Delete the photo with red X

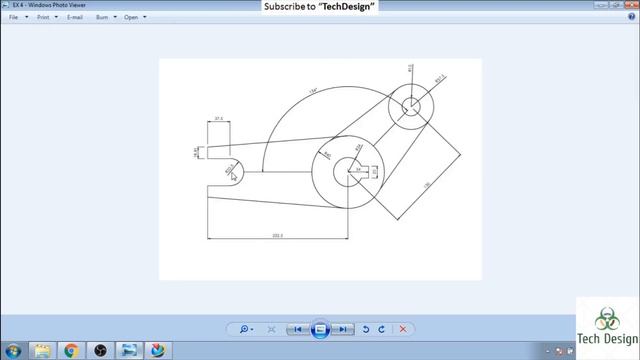403,329
